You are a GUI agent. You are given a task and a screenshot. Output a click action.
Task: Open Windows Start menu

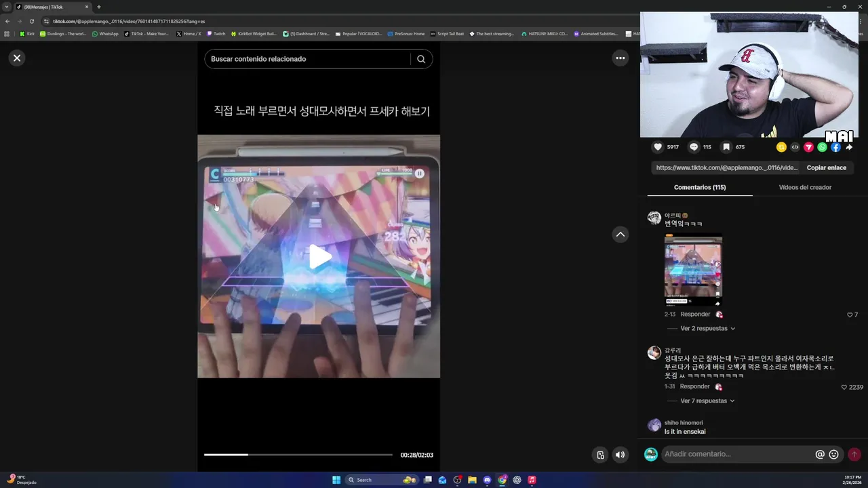click(x=336, y=480)
